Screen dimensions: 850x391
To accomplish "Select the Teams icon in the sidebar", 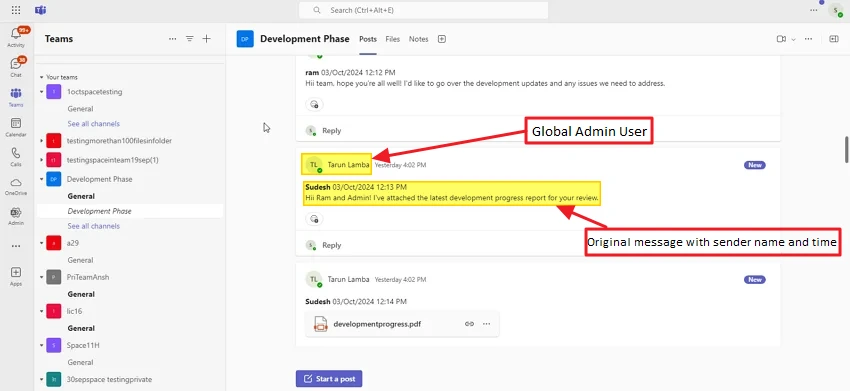I will point(16,97).
